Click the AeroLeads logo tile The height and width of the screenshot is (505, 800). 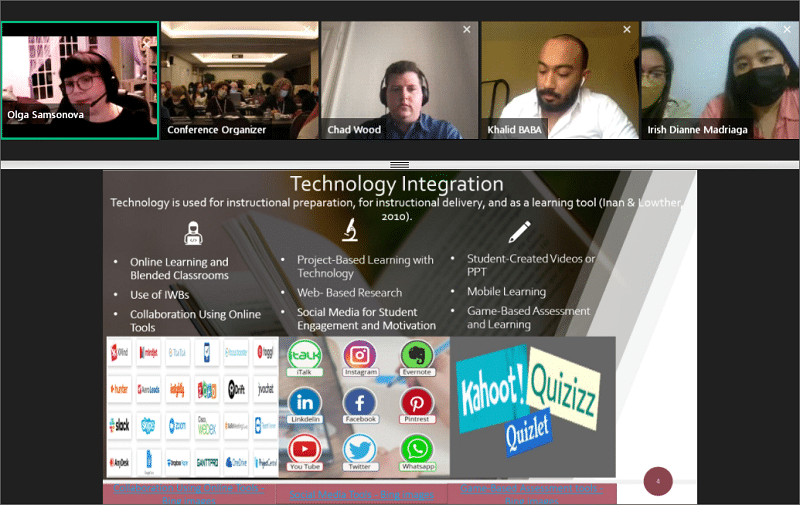[x=148, y=389]
